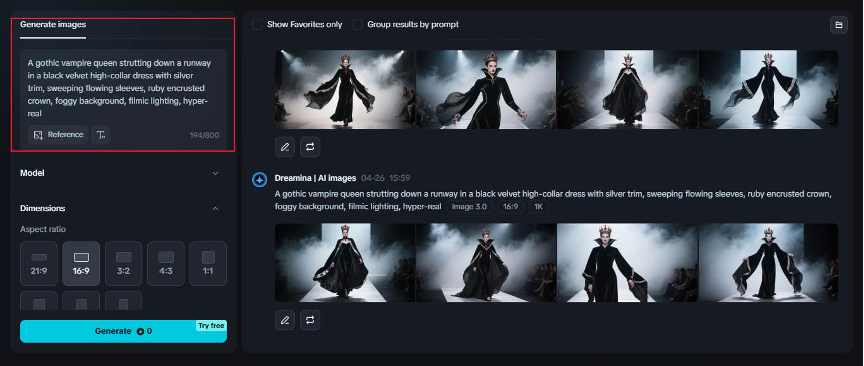Open fourth thumbnail in bottom image row
This screenshot has height=366, width=864.
click(768, 262)
